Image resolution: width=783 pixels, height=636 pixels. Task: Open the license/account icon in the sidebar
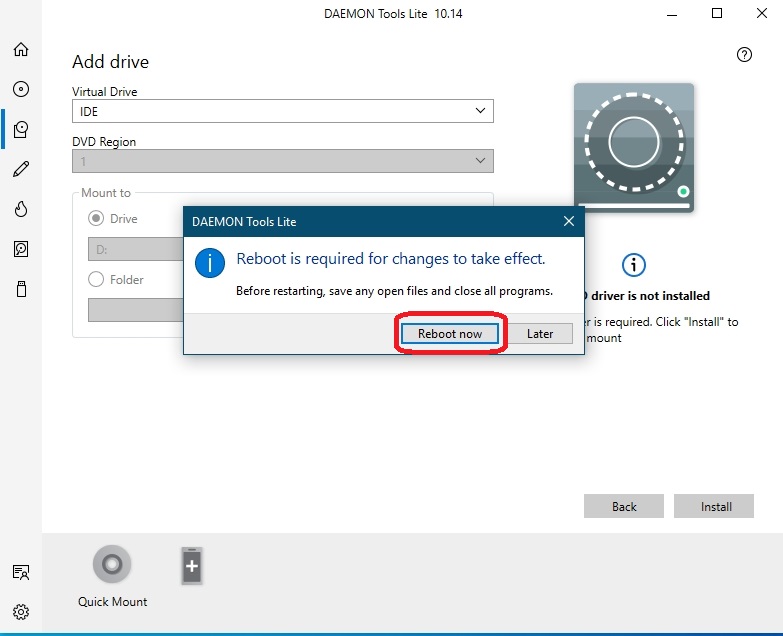(x=21, y=572)
